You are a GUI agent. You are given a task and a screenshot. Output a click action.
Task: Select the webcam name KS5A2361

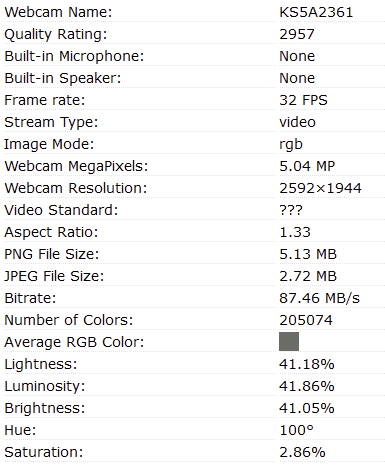(x=316, y=12)
